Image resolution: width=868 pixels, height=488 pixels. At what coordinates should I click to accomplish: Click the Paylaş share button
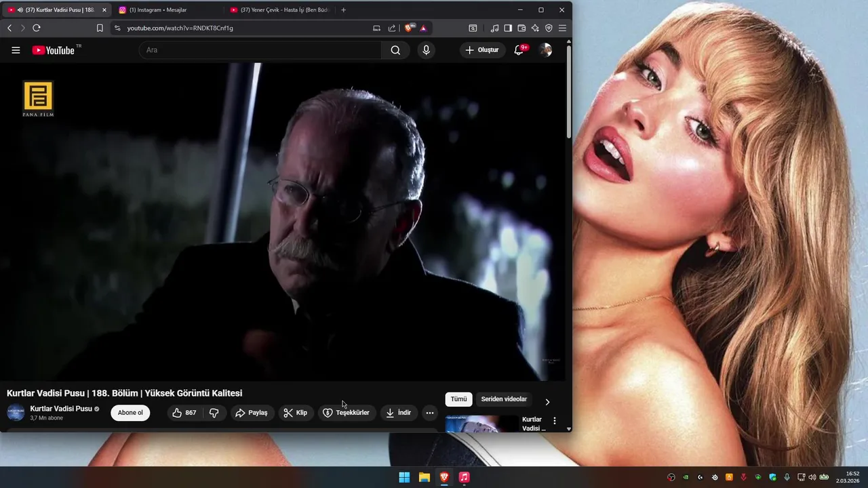[x=252, y=413]
